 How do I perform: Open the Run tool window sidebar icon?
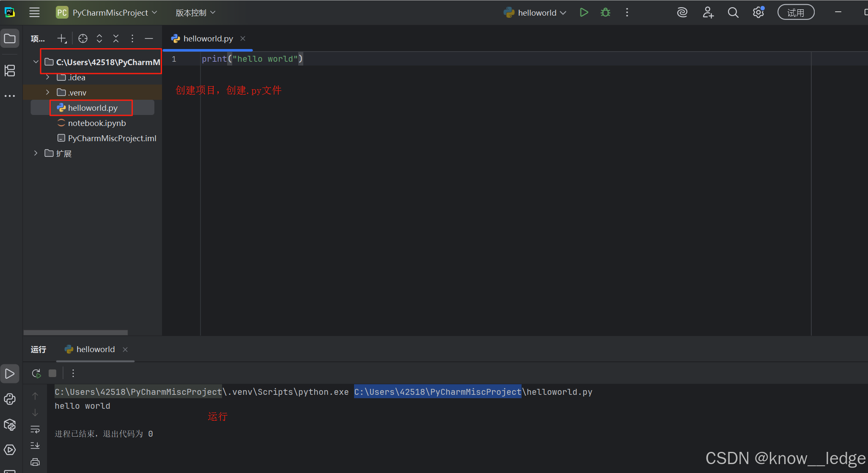coord(10,374)
